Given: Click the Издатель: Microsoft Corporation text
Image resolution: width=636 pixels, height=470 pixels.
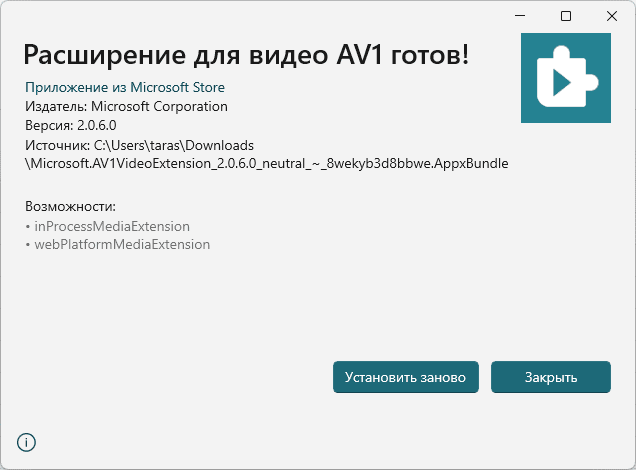Looking at the screenshot, I should [126, 106].
